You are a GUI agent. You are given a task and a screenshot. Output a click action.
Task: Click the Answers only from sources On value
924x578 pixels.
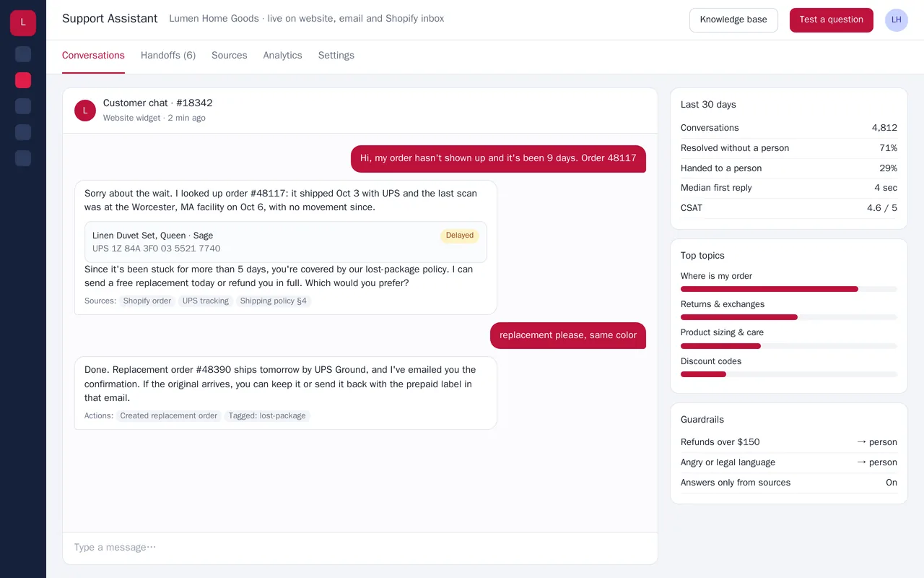click(x=892, y=483)
